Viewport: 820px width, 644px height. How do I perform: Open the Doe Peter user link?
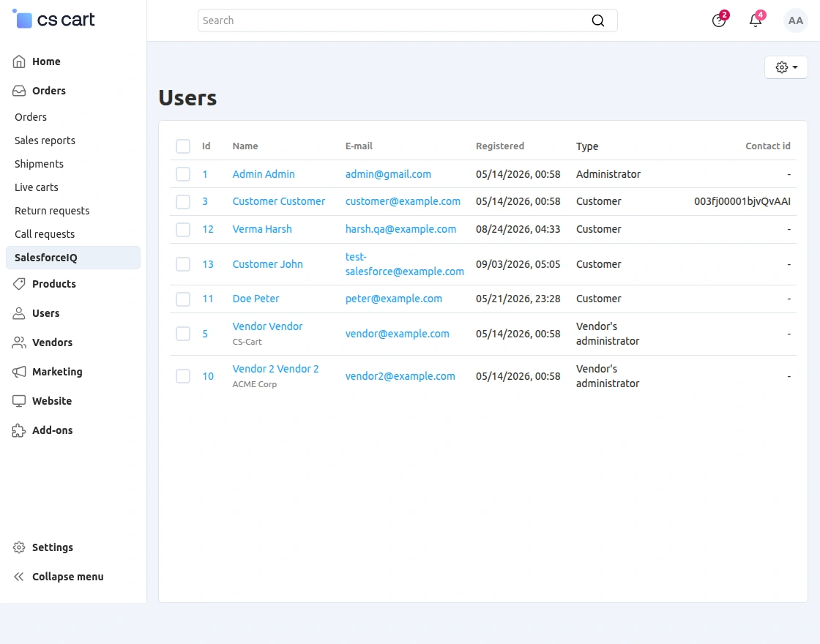256,299
